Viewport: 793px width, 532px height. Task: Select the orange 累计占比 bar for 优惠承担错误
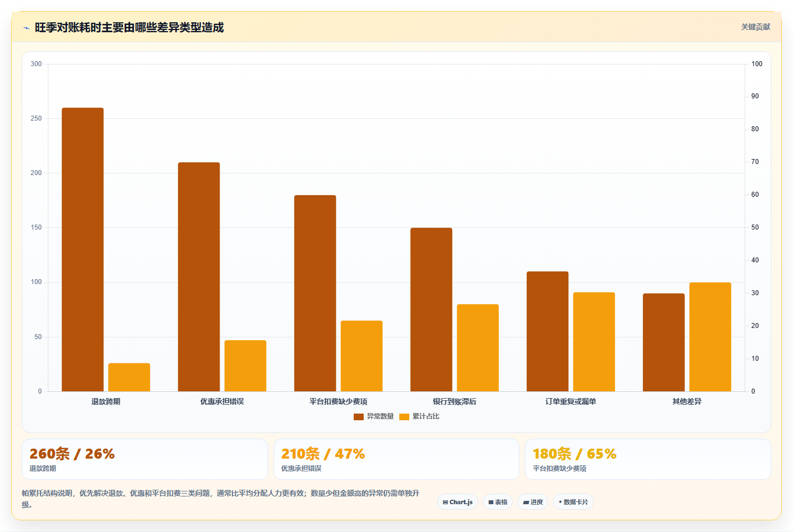tap(245, 366)
